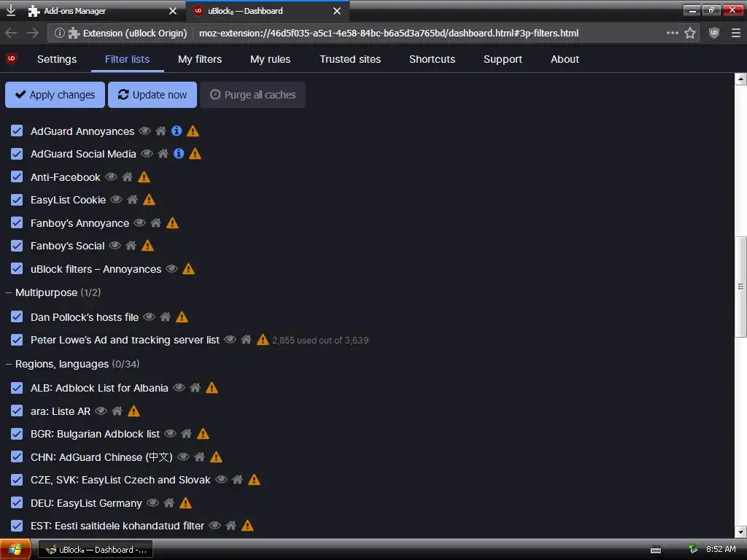Click EST Eesti filter warning icon

click(x=247, y=525)
